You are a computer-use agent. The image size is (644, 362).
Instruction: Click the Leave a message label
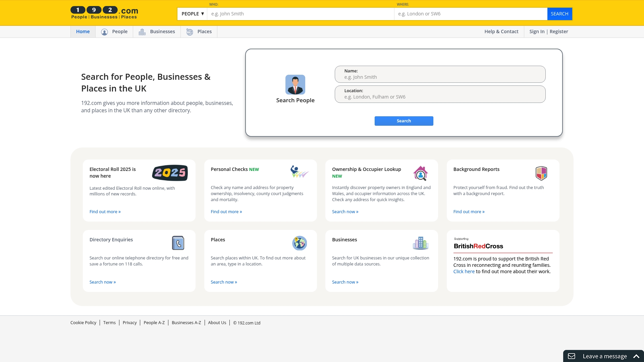[x=605, y=356]
